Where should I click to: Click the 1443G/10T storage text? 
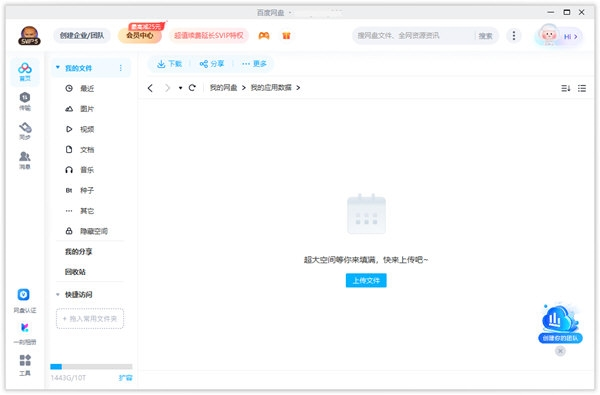tap(68, 378)
